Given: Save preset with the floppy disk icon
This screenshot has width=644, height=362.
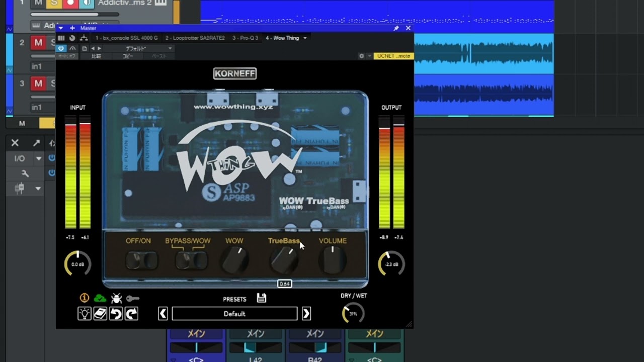Looking at the screenshot, I should pyautogui.click(x=261, y=298).
